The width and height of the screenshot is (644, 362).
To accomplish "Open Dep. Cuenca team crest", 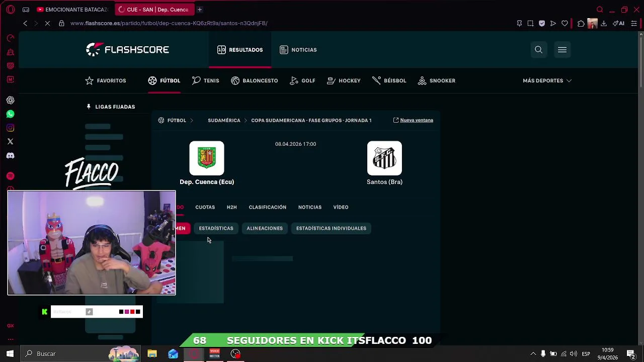I will 207,158.
